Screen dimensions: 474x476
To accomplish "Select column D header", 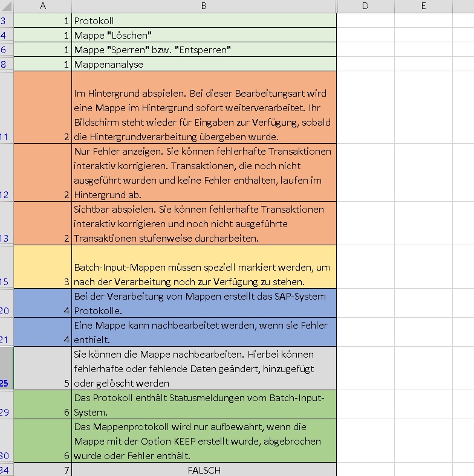I will tap(366, 6).
